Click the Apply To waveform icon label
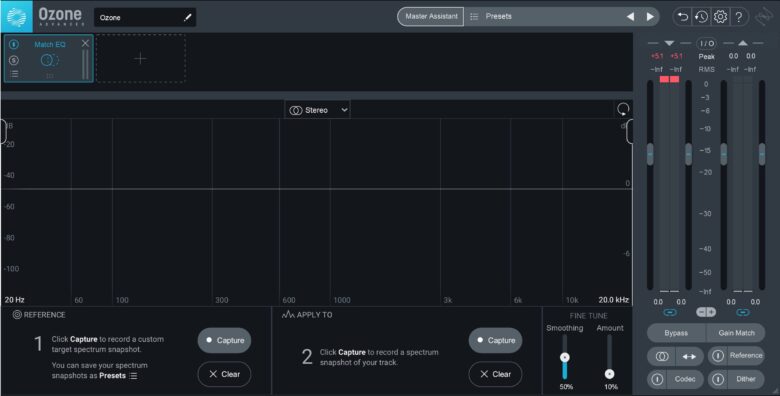780x396 pixels. [288, 315]
